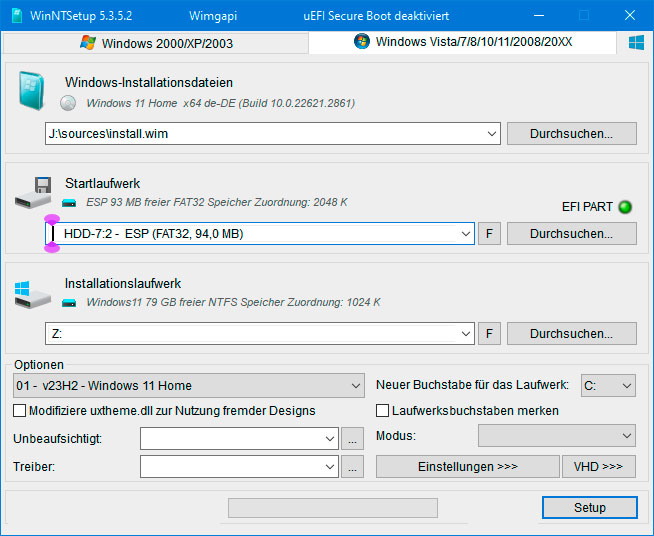Click the F button next to the Z: drive
The height and width of the screenshot is (536, 654).
coord(489,334)
